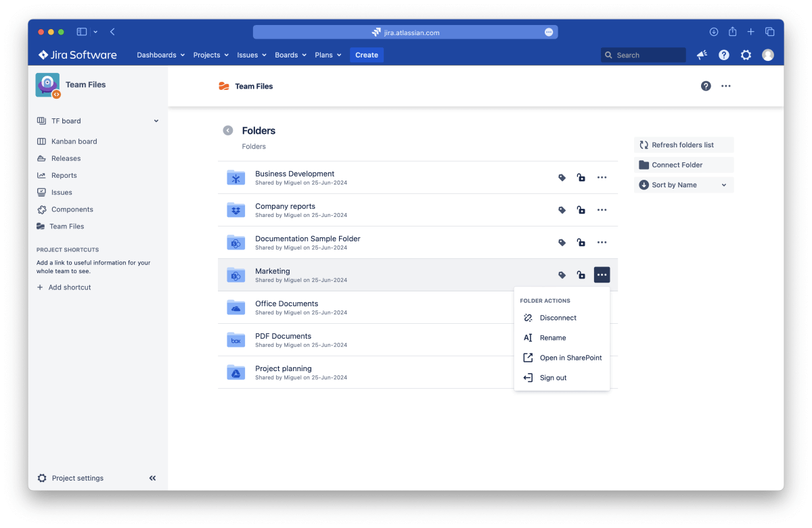The height and width of the screenshot is (528, 812).
Task: Open more actions for Documentation Sample Folder
Action: (602, 243)
